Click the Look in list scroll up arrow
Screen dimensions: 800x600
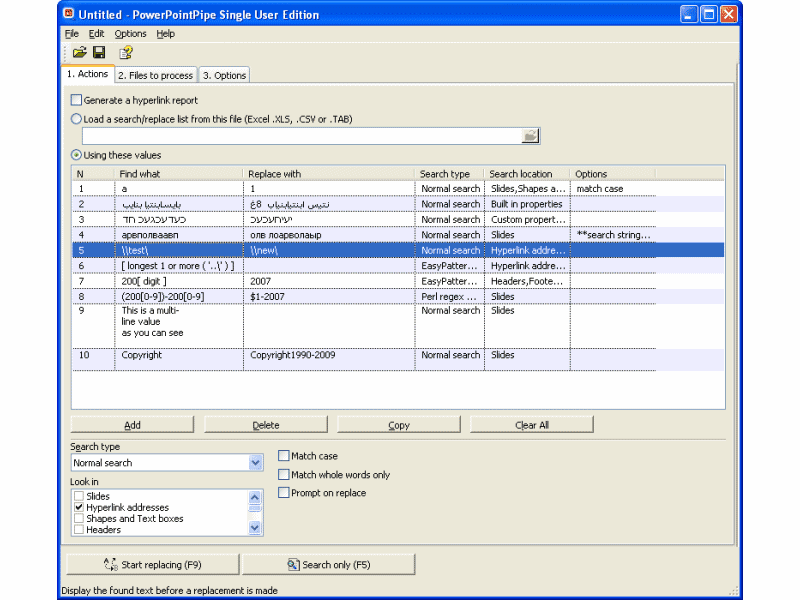click(x=255, y=497)
